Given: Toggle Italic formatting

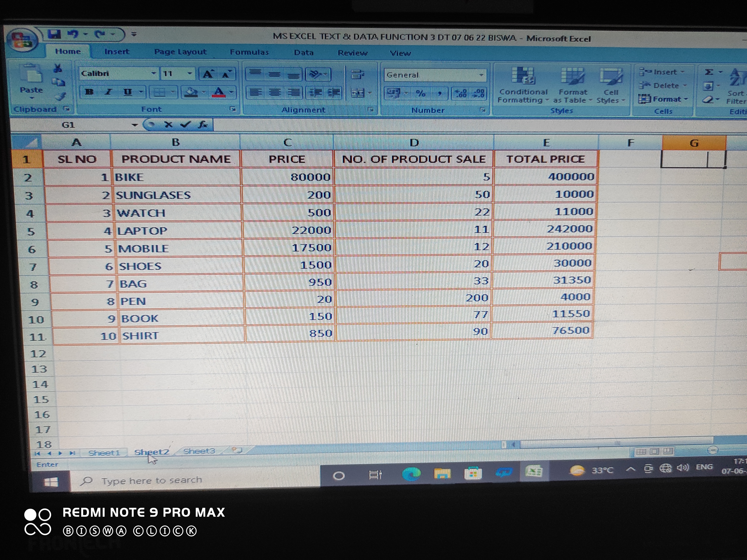Looking at the screenshot, I should (x=108, y=92).
